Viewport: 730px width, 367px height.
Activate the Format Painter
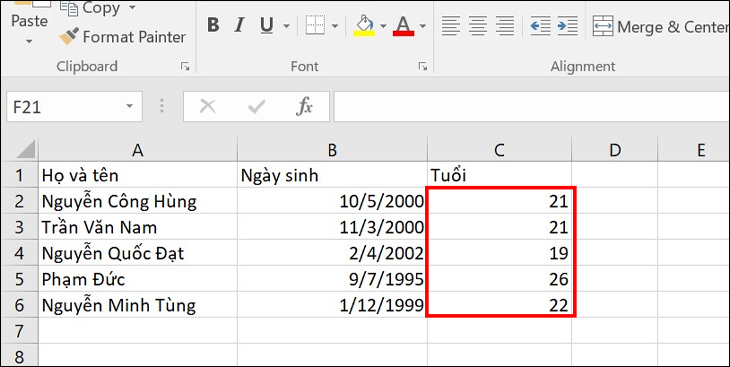tap(122, 37)
